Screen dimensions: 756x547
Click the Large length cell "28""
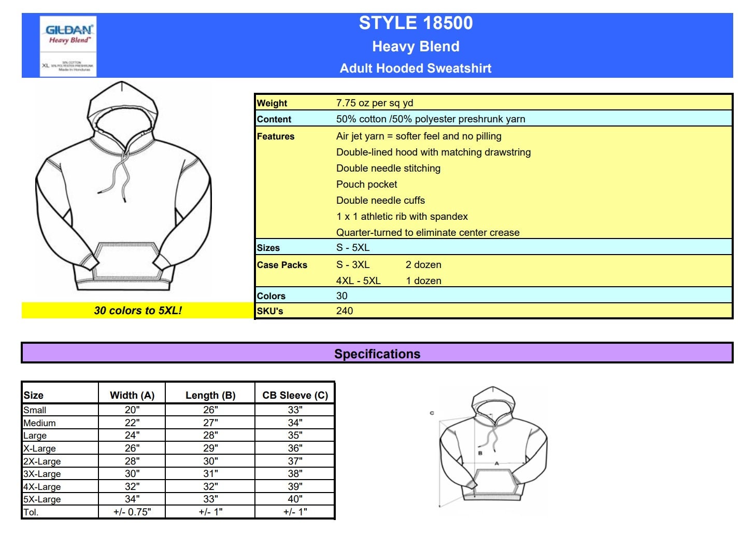coord(210,435)
